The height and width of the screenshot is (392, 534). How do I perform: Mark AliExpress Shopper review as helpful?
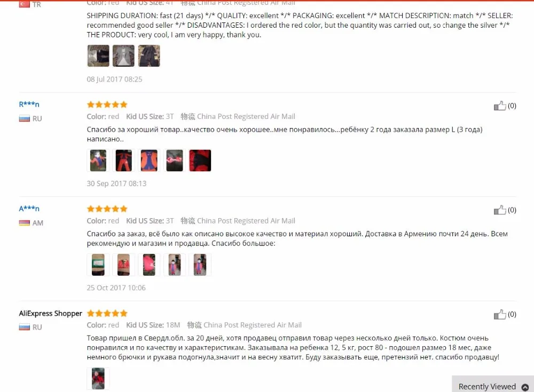pos(500,315)
